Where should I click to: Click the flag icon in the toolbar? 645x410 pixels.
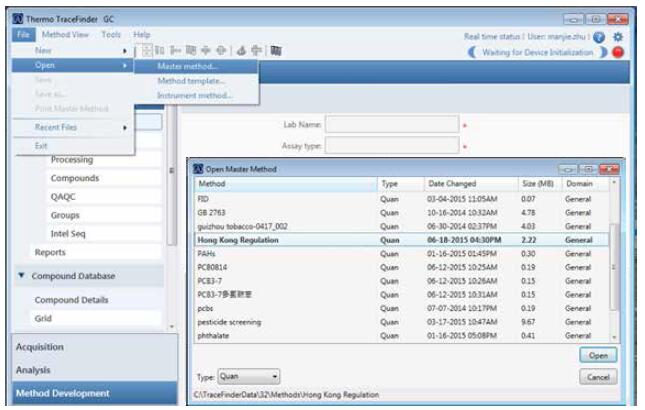[x=276, y=51]
